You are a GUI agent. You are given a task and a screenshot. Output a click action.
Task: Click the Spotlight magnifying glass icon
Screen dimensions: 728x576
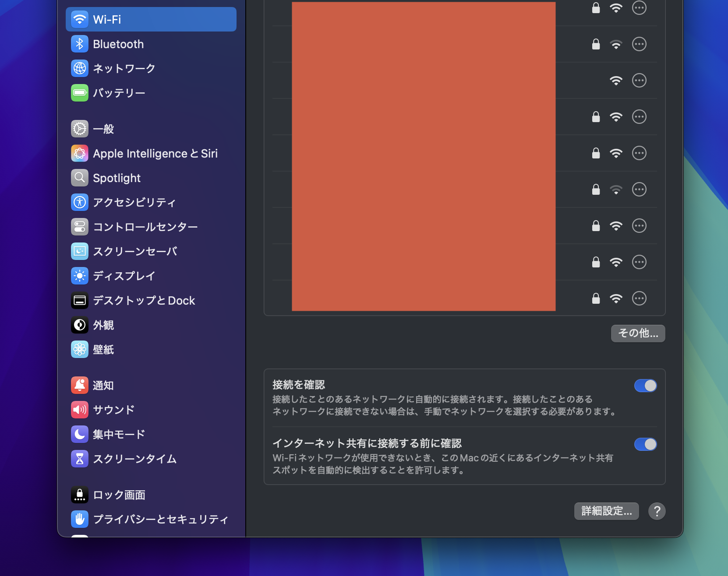click(79, 178)
